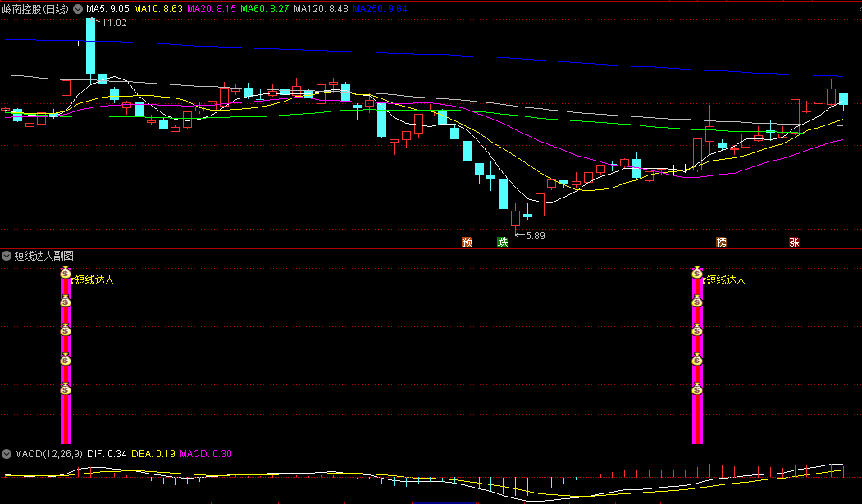
Task: Click the MACD(12,26,9) indicator name
Action: (x=48, y=454)
